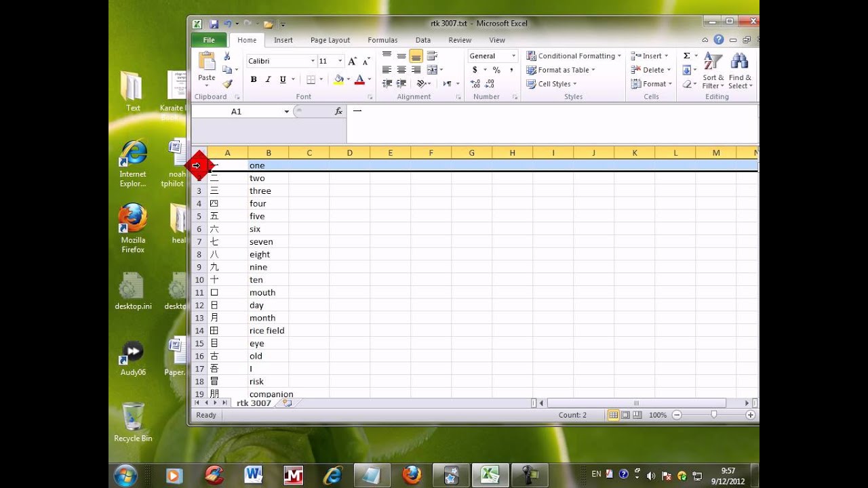This screenshot has height=488, width=868.
Task: Click the Fill Color paint bucket swatch
Action: coord(338,79)
